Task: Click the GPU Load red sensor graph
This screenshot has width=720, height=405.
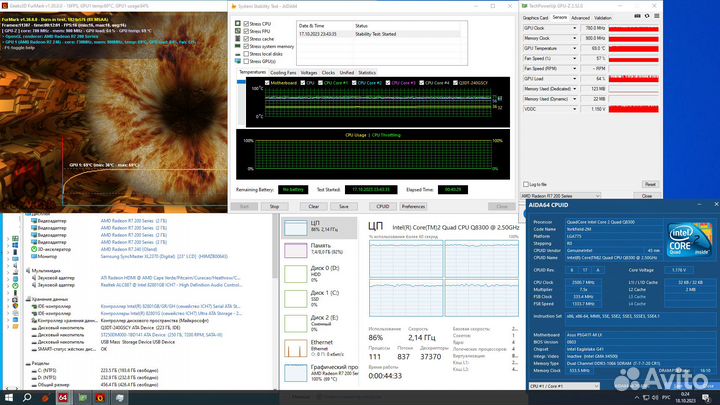Action: click(x=634, y=79)
